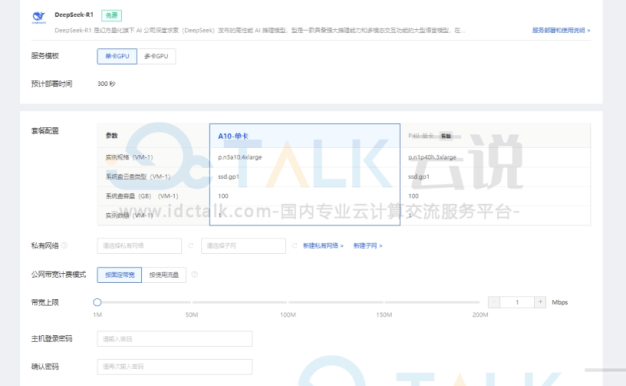Click the 100 capacity value under A10
The image size is (626, 386).
[x=223, y=196]
